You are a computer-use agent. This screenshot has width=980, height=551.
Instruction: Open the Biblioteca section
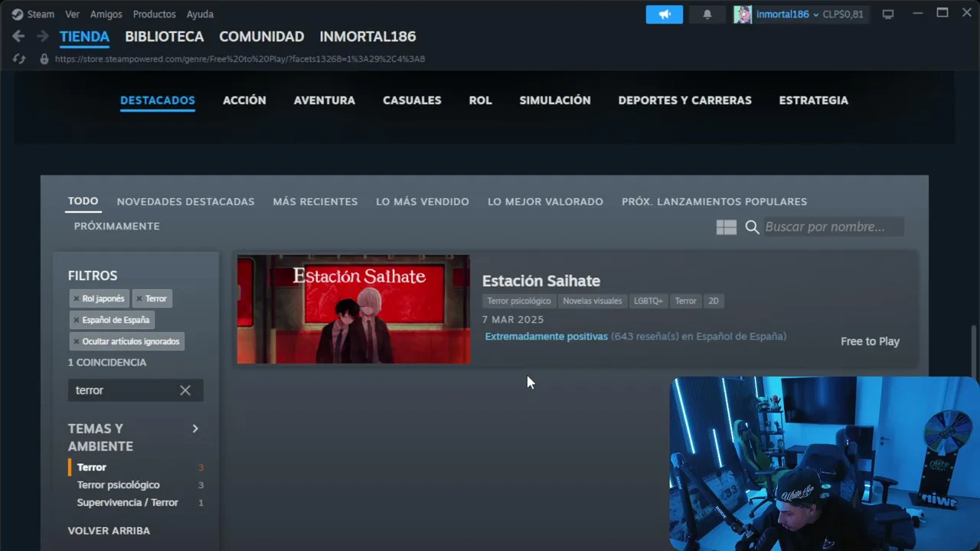[x=165, y=37]
